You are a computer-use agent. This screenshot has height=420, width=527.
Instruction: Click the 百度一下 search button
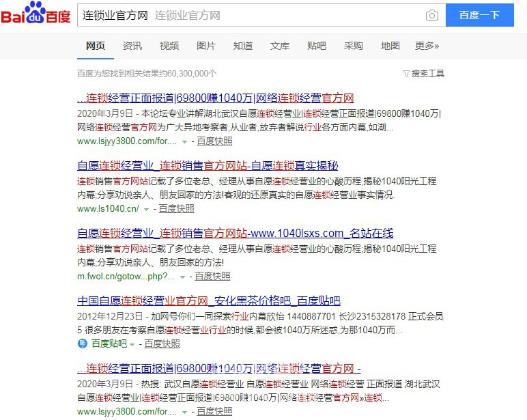480,15
